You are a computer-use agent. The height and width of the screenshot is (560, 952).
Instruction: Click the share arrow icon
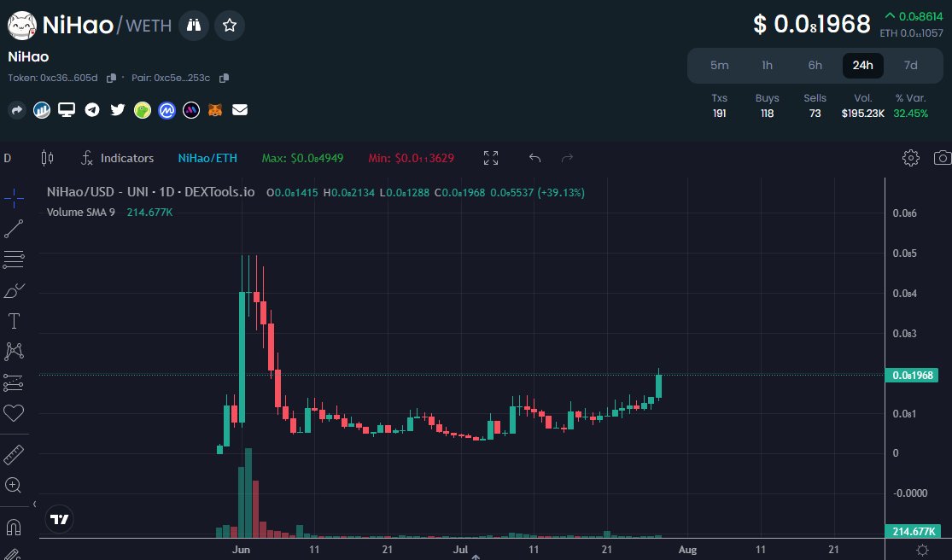pyautogui.click(x=17, y=110)
